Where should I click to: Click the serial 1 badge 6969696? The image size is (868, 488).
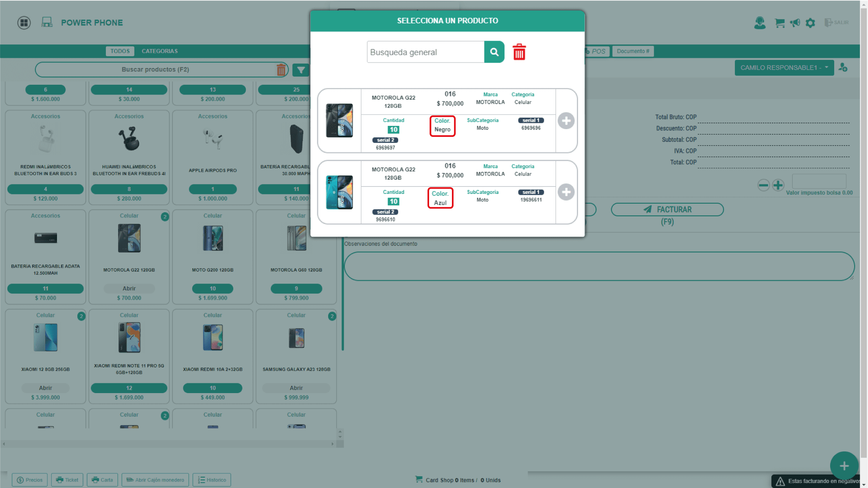tap(531, 121)
